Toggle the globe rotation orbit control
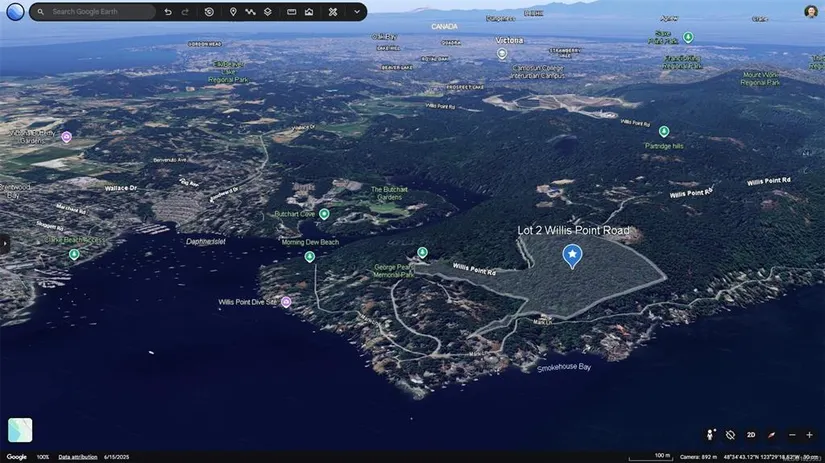Screen dimensions: 825x463 731,435
